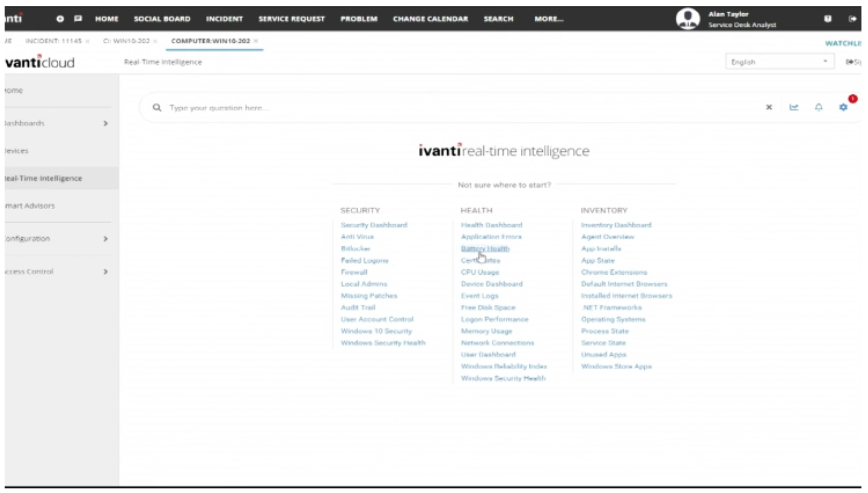The height and width of the screenshot is (493, 868).
Task: Click the plus add icon in top bar
Action: coord(60,19)
